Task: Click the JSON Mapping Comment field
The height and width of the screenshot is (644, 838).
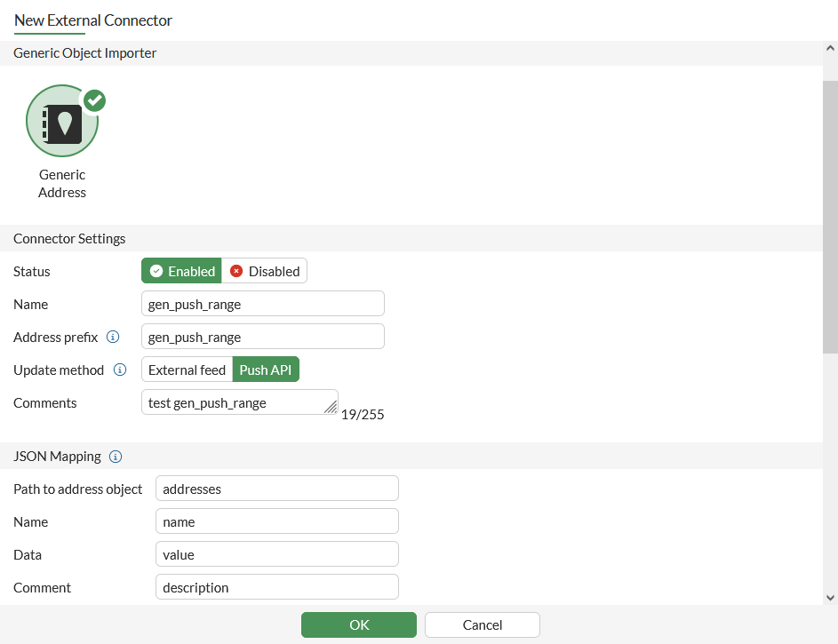Action: (x=277, y=587)
